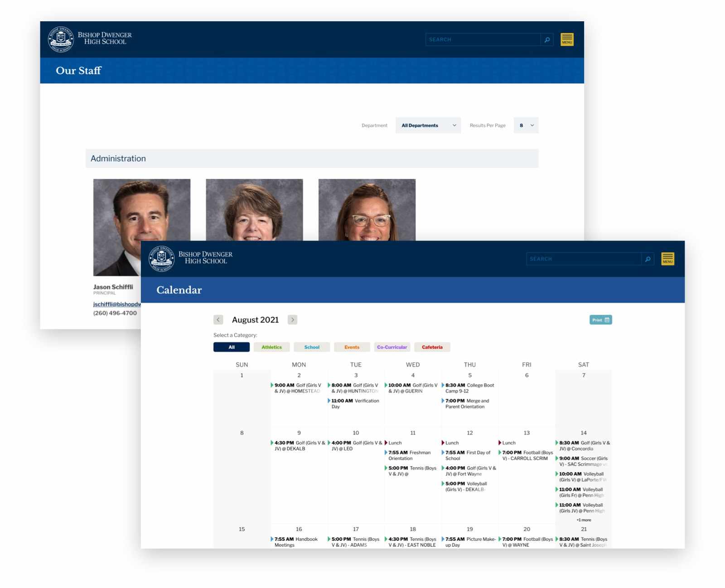Switch to the All category tab
The width and height of the screenshot is (725, 588).
232,347
